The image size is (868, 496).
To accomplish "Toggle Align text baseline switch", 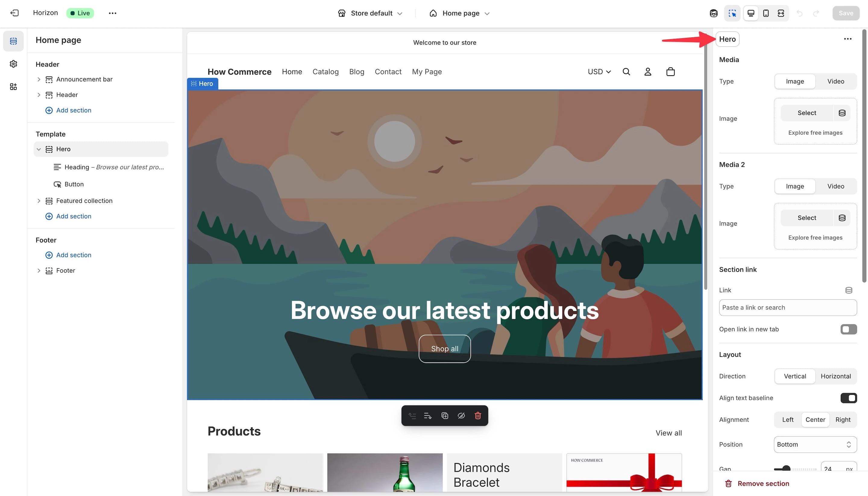I will (x=849, y=398).
